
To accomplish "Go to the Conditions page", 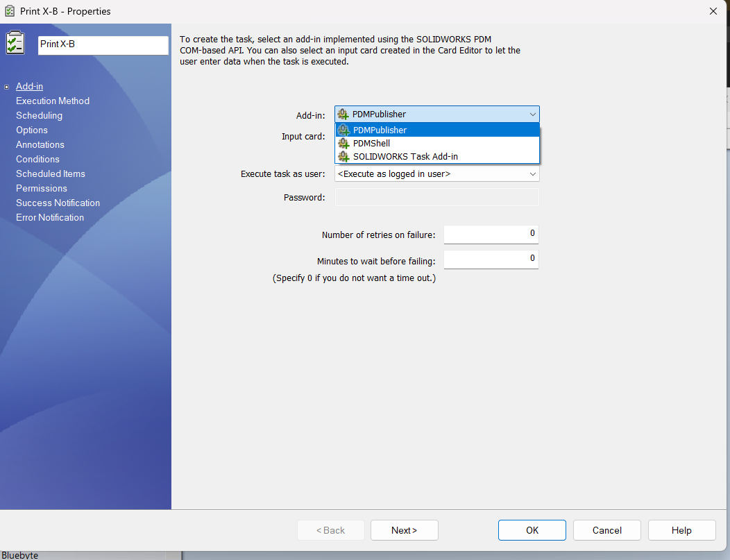I will [x=37, y=159].
